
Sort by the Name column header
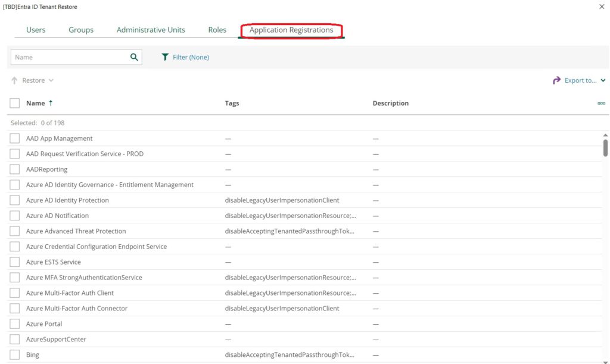tap(35, 103)
